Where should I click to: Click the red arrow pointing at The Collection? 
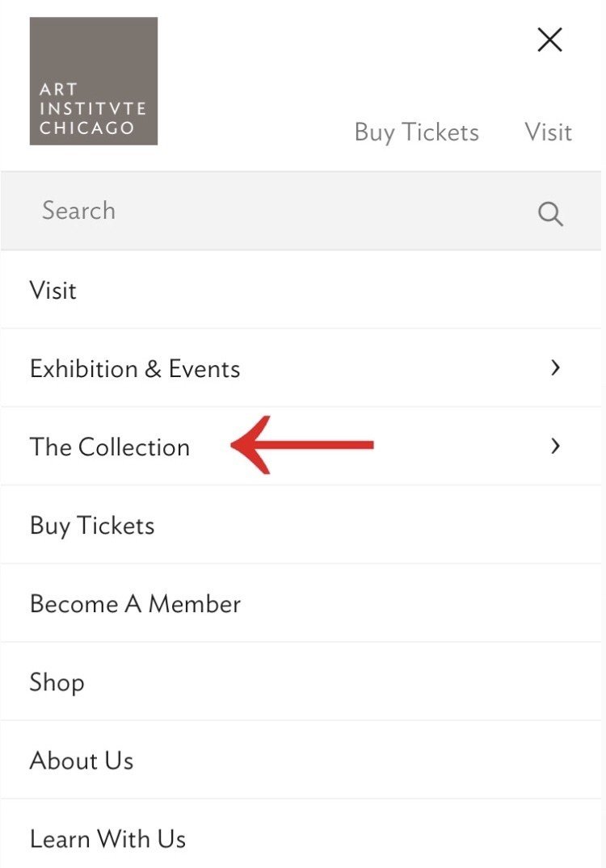click(302, 445)
